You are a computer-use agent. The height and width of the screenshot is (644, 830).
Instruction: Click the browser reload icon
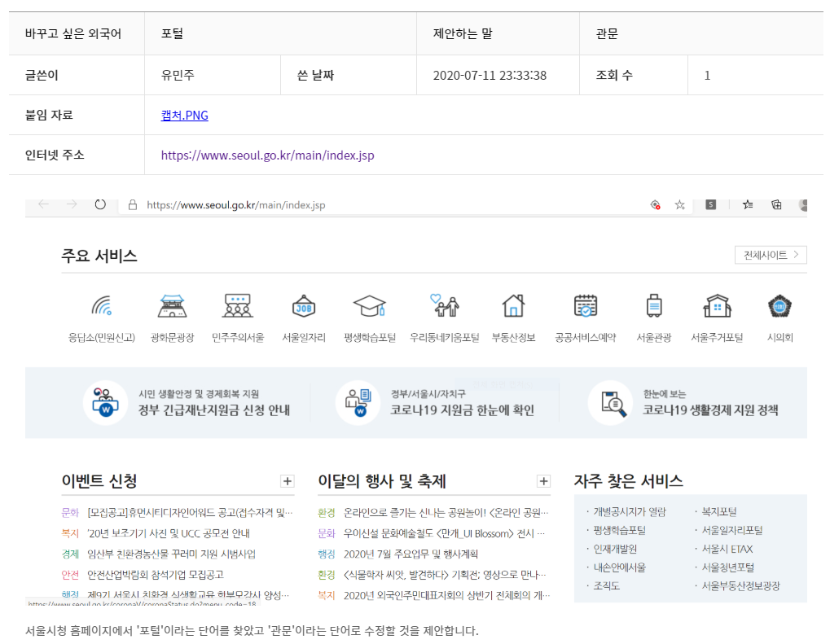(100, 204)
